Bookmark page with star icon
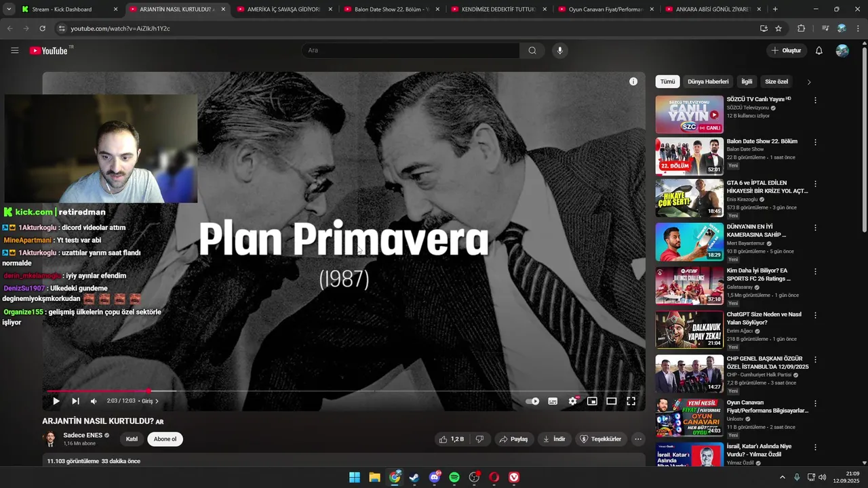Screen dimensions: 868x488 tap(778, 28)
